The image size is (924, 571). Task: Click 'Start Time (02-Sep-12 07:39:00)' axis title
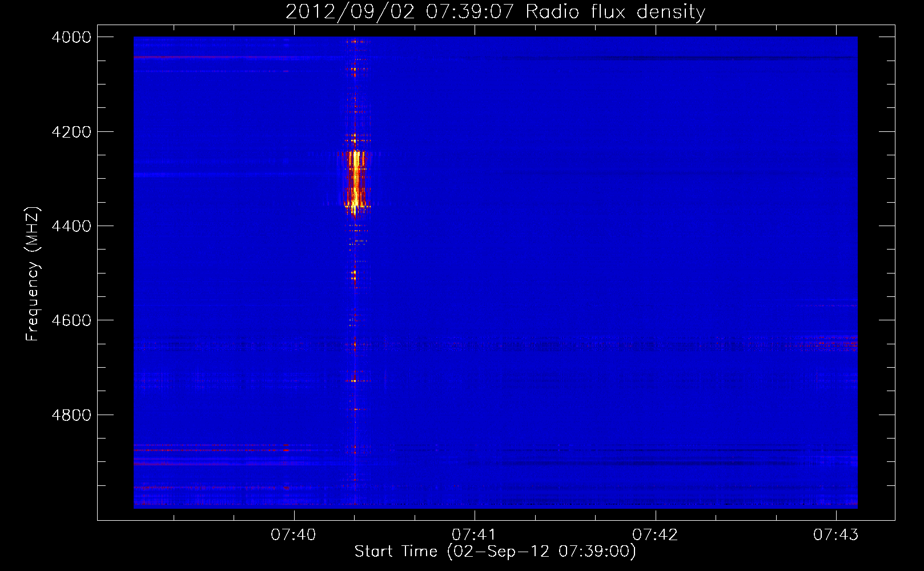point(495,552)
